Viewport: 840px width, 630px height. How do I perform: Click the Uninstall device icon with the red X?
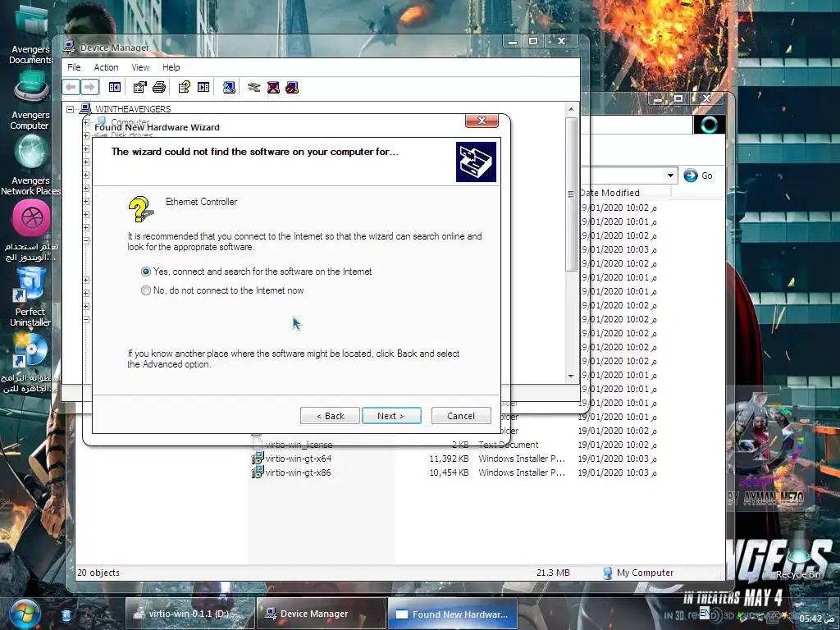[273, 87]
